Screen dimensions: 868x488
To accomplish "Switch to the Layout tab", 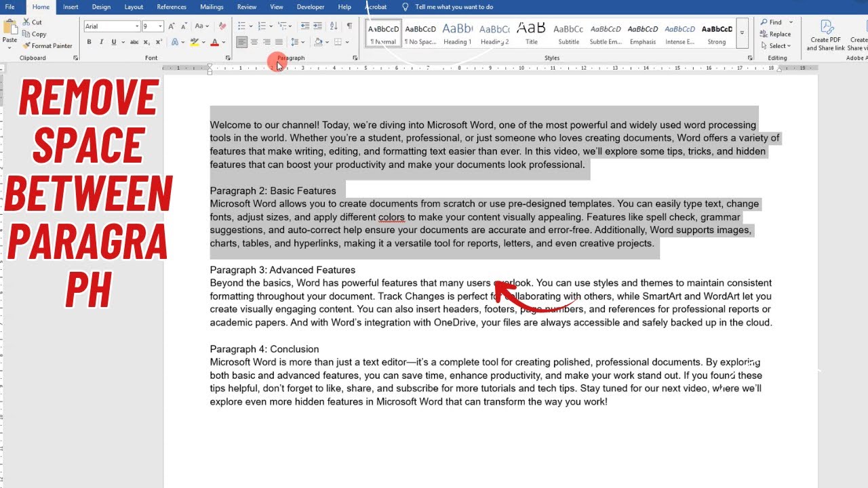I will [x=134, y=7].
